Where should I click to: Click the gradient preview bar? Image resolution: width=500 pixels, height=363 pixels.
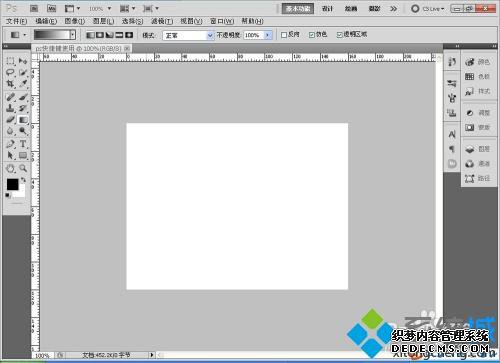52,35
